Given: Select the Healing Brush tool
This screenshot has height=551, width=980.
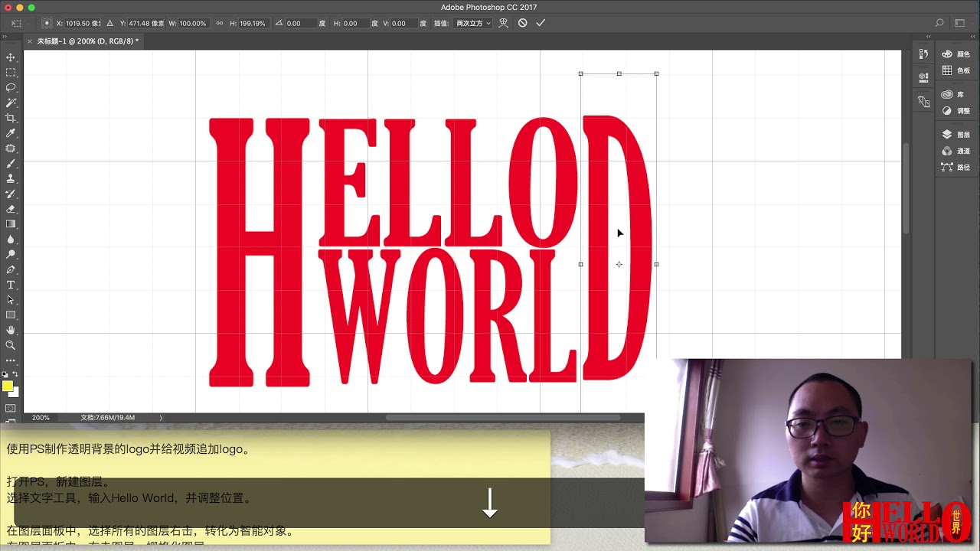Looking at the screenshot, I should (11, 148).
